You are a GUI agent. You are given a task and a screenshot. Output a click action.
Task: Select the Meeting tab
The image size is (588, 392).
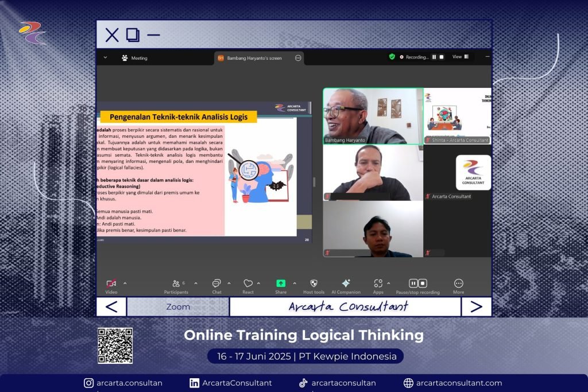[x=134, y=58]
